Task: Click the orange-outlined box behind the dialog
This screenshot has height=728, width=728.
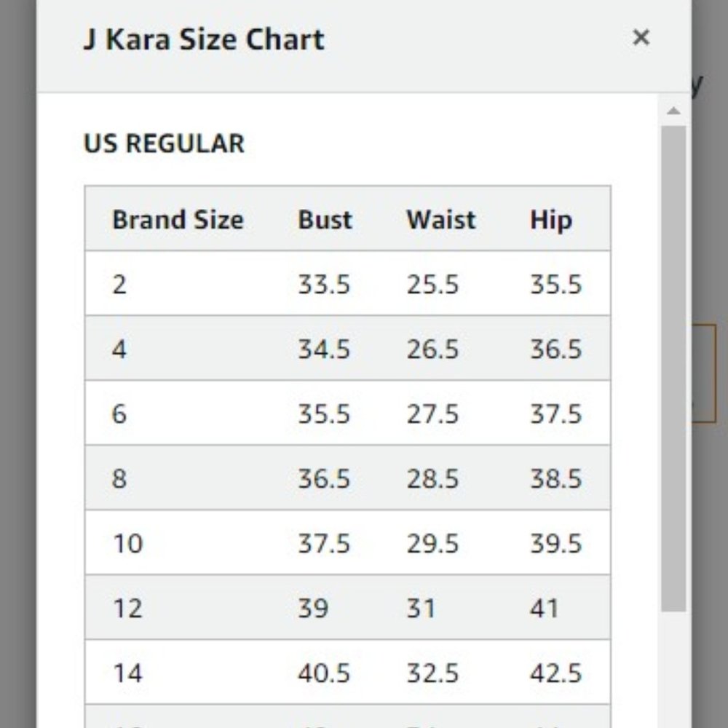Action: [704, 373]
